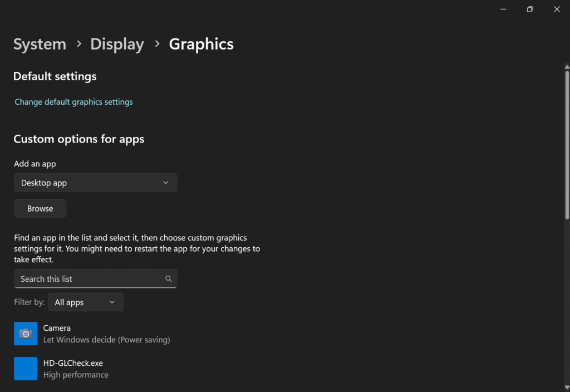Select the HD-GLCheck.exe High performance entry
The width and height of the screenshot is (570, 392).
point(76,369)
